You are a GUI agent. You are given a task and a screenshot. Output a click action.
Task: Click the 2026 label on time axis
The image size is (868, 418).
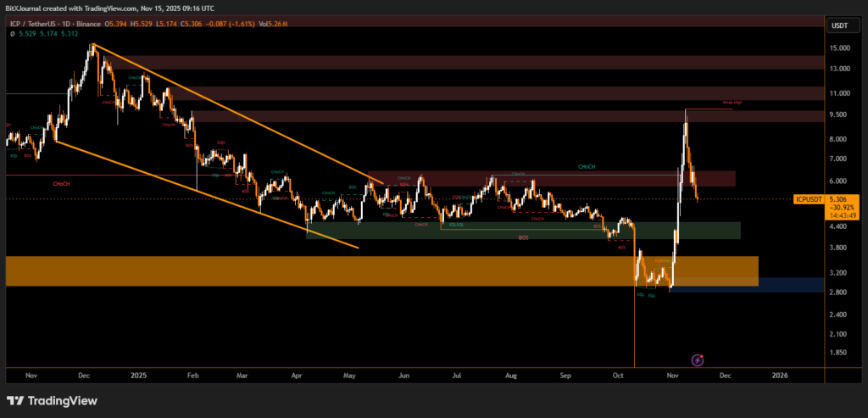point(780,373)
